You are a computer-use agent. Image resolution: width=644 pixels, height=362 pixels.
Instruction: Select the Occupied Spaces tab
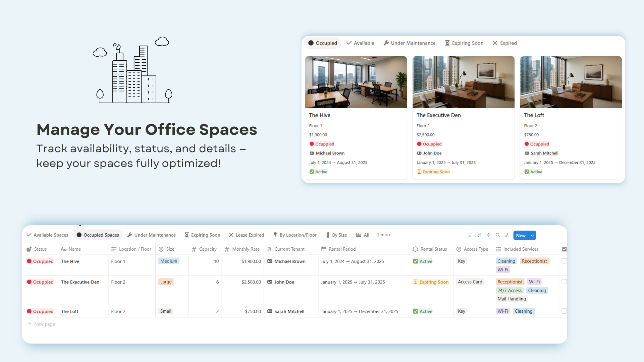[98, 235]
